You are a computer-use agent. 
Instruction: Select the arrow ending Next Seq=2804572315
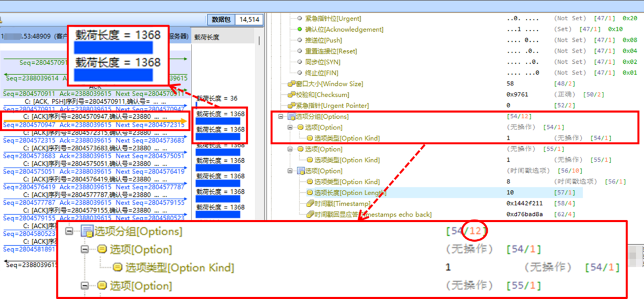[x=94, y=125]
